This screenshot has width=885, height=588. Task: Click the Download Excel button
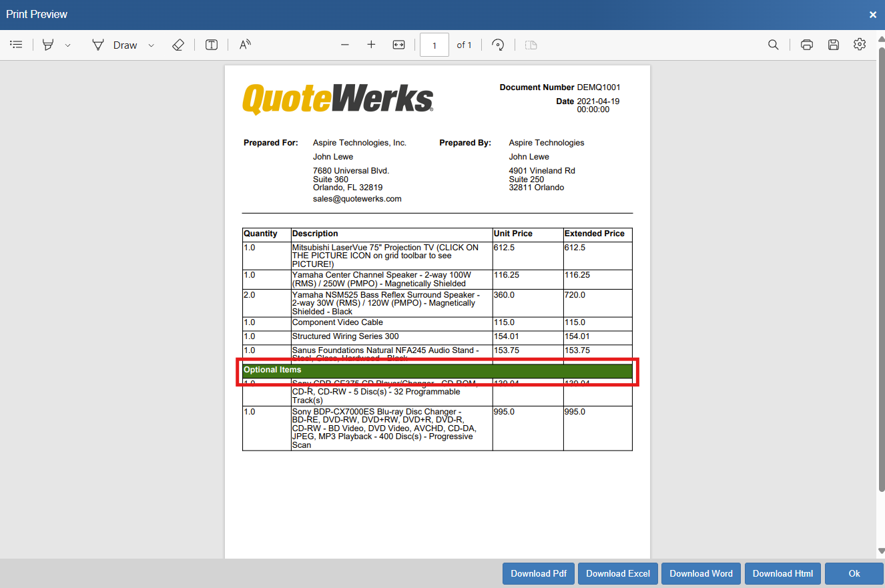pyautogui.click(x=618, y=573)
